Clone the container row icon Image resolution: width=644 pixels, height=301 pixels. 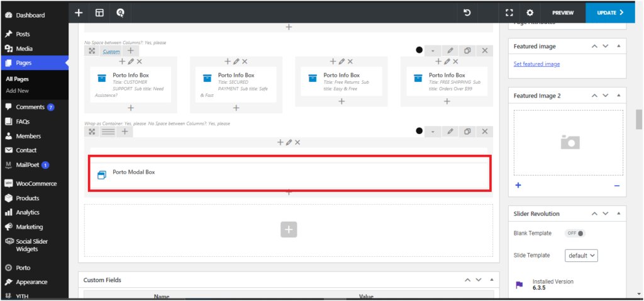[467, 132]
